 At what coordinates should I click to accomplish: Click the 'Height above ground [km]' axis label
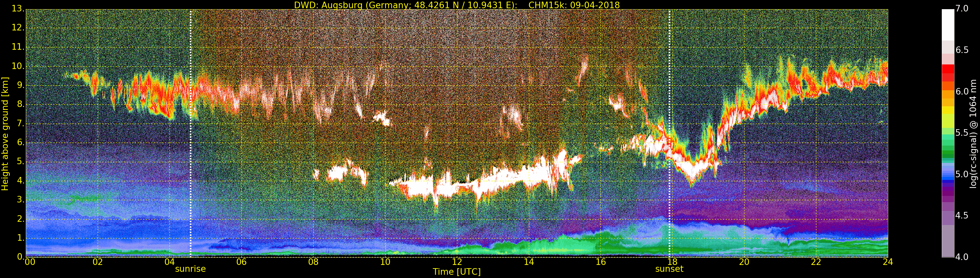coord(5,134)
